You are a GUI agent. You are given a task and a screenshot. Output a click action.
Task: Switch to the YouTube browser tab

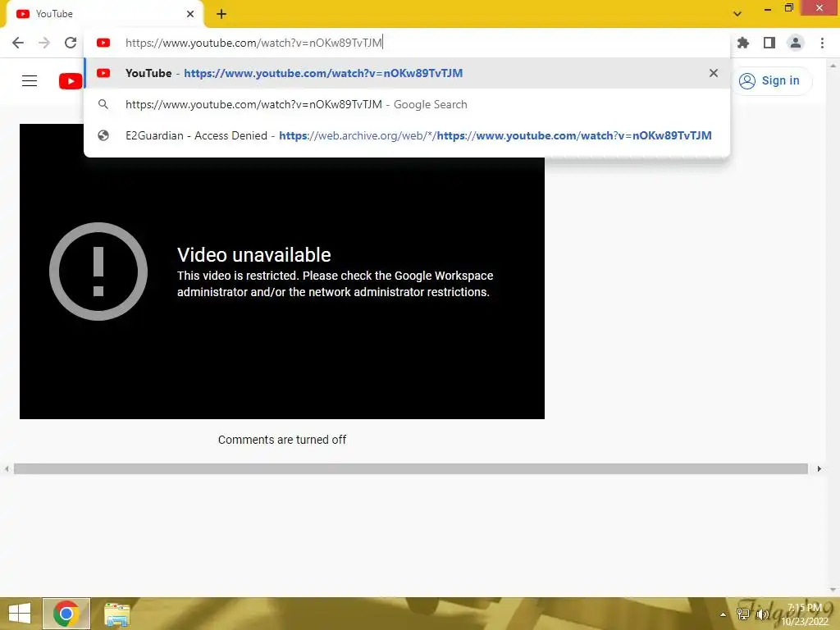pyautogui.click(x=104, y=14)
